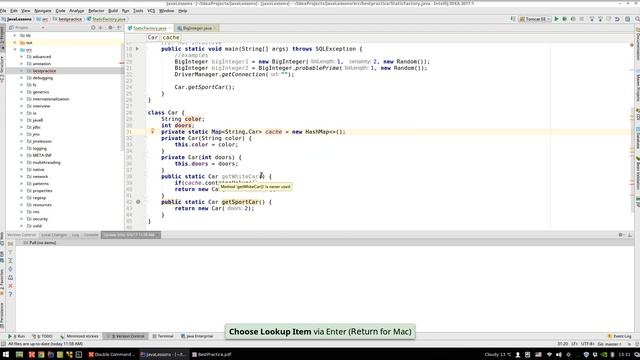Open Double Commander from the taskbar

(x=111, y=354)
